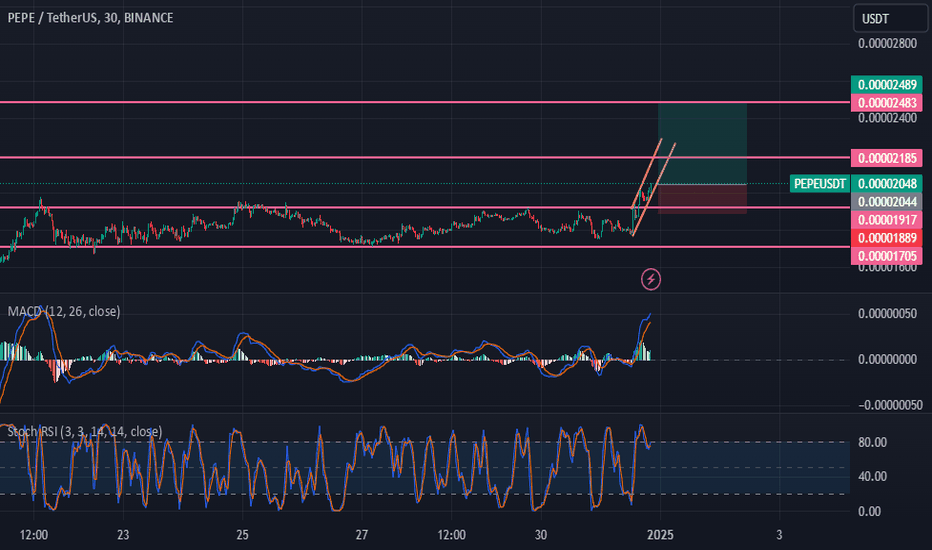Select the Stoch RSI 80.00 scale label
This screenshot has width=932, height=550.
pos(872,442)
